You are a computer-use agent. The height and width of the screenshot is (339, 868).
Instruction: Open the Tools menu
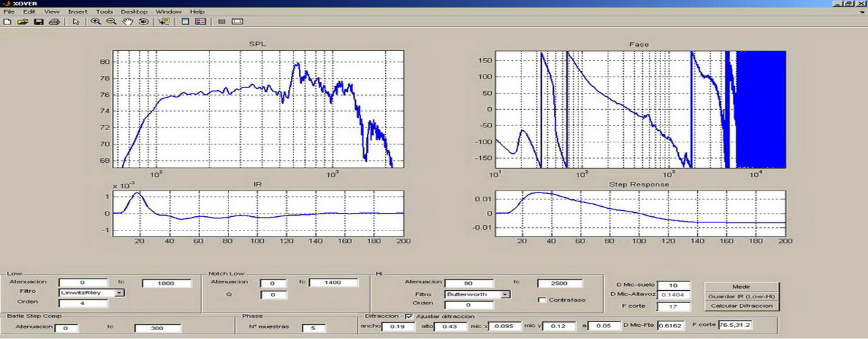point(104,12)
